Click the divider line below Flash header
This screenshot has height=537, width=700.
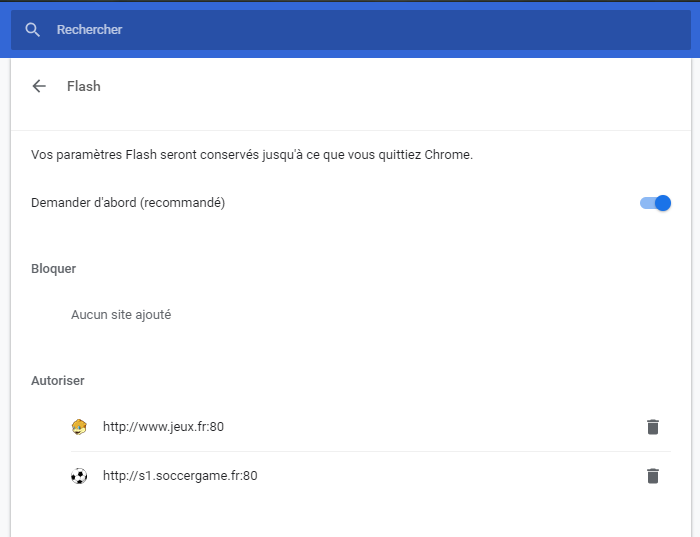coord(350,130)
